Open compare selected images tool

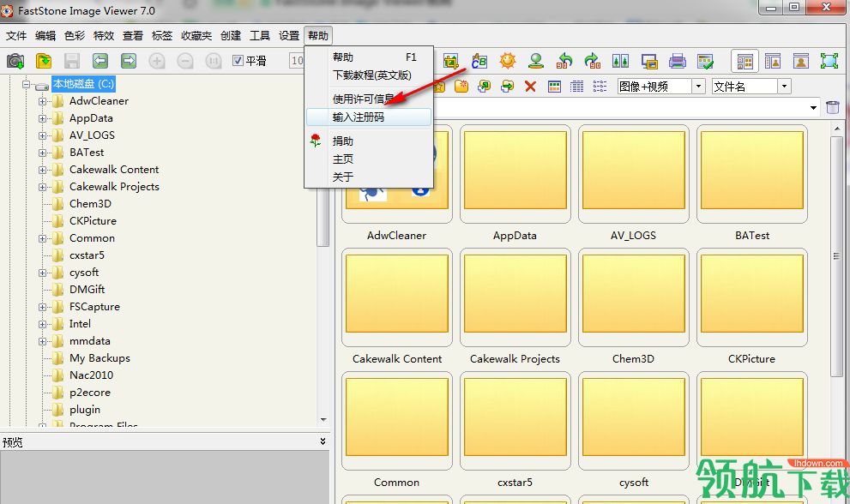pyautogui.click(x=621, y=61)
